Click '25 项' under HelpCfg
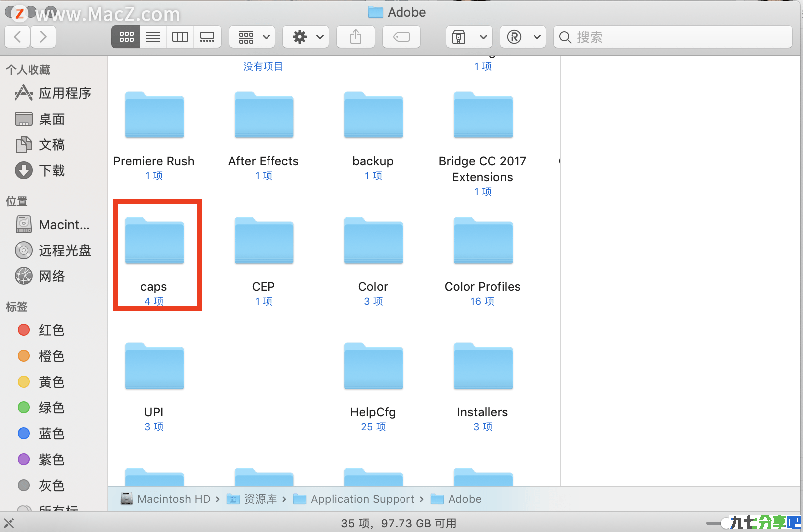This screenshot has height=532, width=803. (373, 427)
